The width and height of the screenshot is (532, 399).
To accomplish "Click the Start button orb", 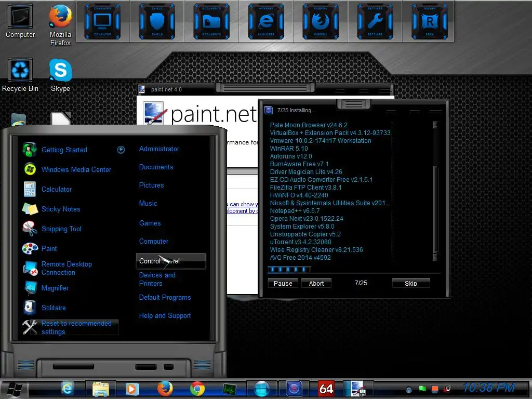I will tap(14, 389).
